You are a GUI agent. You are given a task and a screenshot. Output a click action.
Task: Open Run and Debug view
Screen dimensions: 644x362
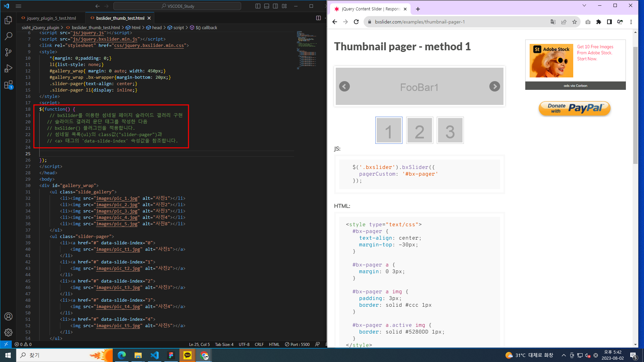pos(8,68)
